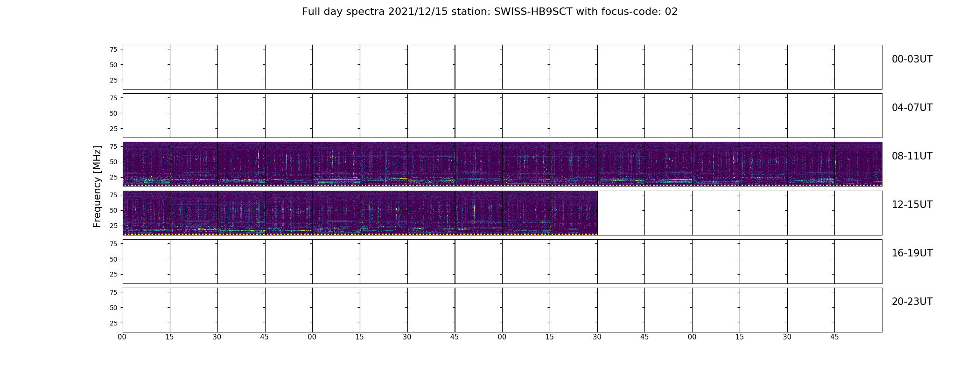Click the plot title mentioning SWISS-HB9SCT
980x373 pixels.
[x=490, y=12]
